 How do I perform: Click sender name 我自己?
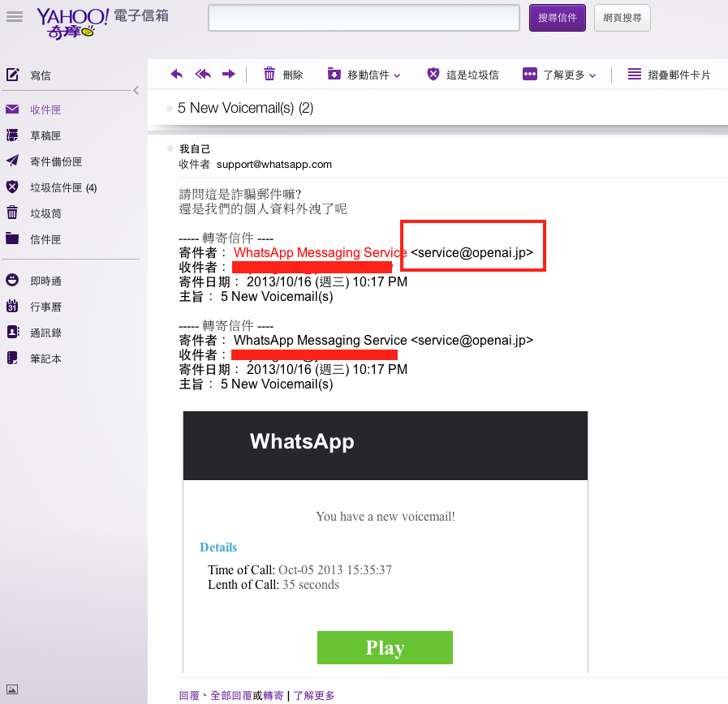click(195, 149)
